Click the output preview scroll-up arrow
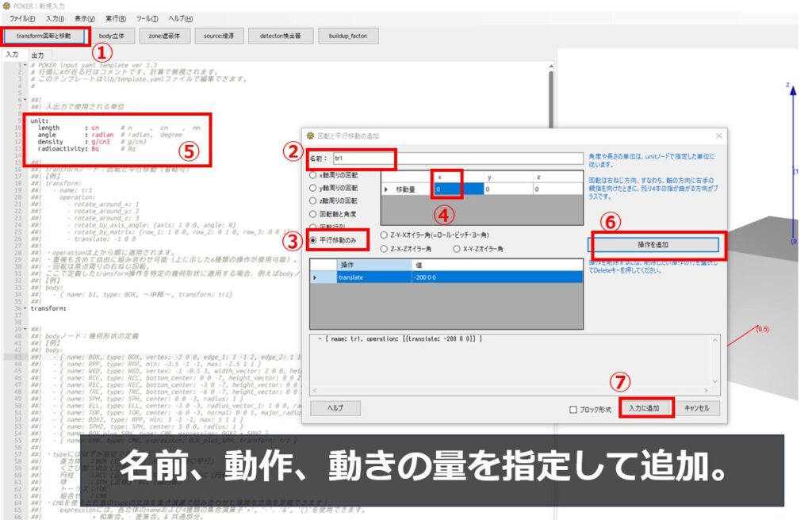 [x=715, y=340]
